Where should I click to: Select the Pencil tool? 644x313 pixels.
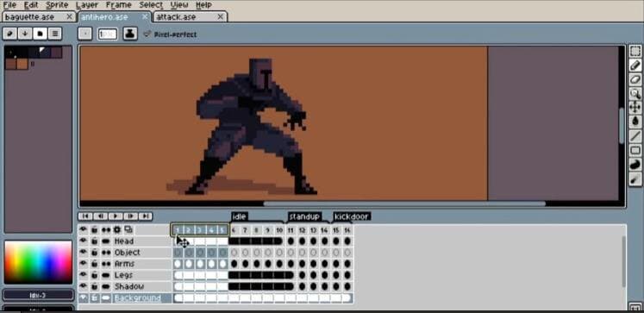click(635, 66)
